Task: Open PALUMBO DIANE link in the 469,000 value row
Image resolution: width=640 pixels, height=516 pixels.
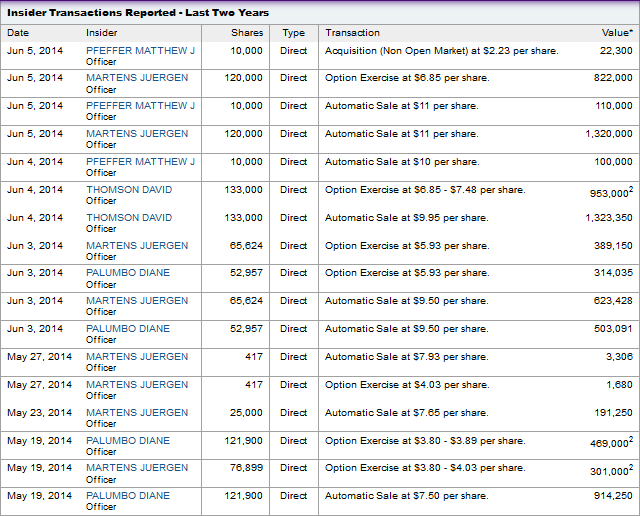Action: click(x=128, y=441)
